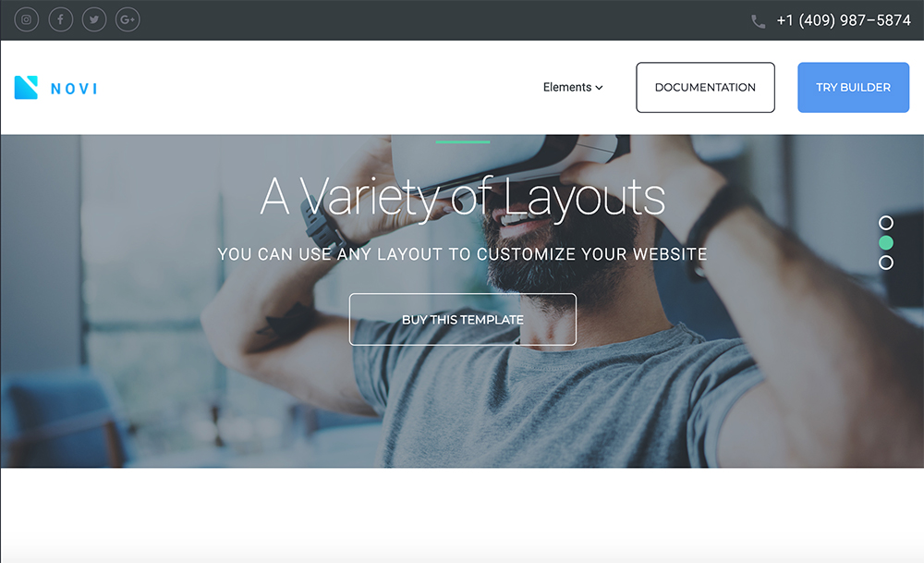
Task: Open the Elements menu item
Action: pos(567,87)
